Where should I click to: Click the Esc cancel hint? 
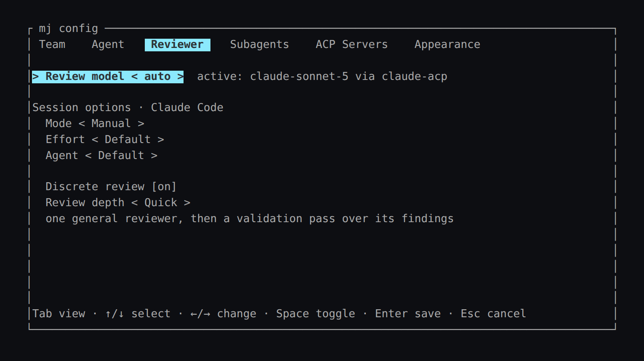coord(493,314)
